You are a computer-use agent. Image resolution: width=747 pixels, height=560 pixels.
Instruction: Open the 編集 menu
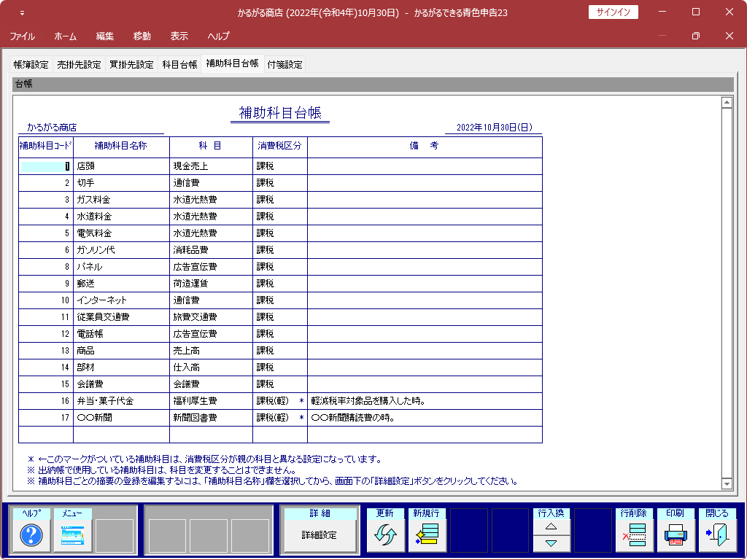[x=105, y=36]
